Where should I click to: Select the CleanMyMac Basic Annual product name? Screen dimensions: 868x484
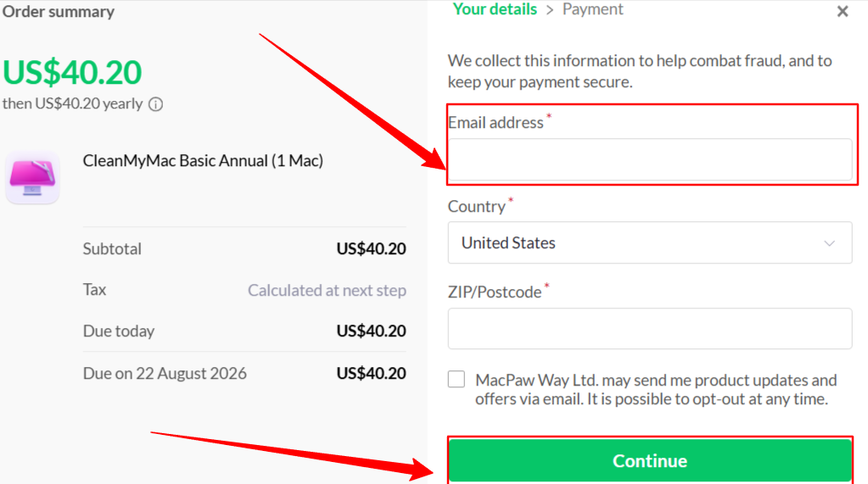point(203,160)
